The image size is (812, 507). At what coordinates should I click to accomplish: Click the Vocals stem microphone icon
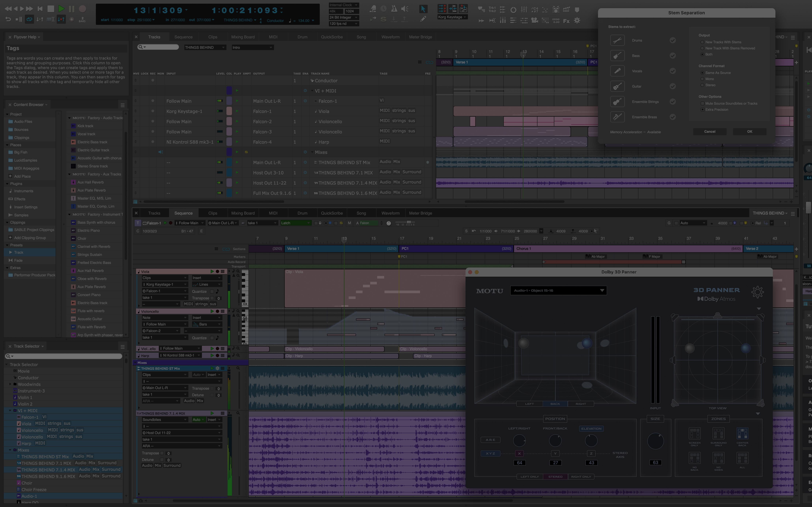[617, 71]
